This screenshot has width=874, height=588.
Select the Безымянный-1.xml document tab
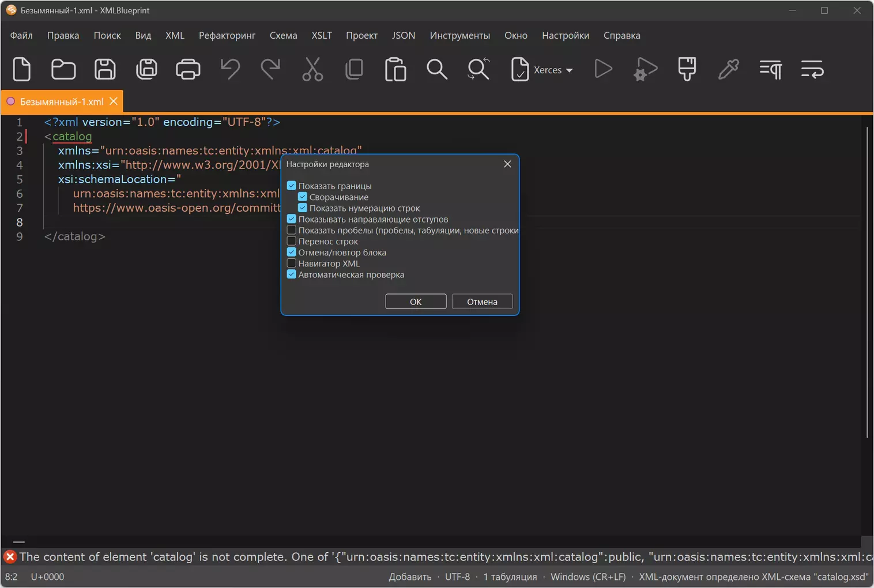tap(62, 101)
